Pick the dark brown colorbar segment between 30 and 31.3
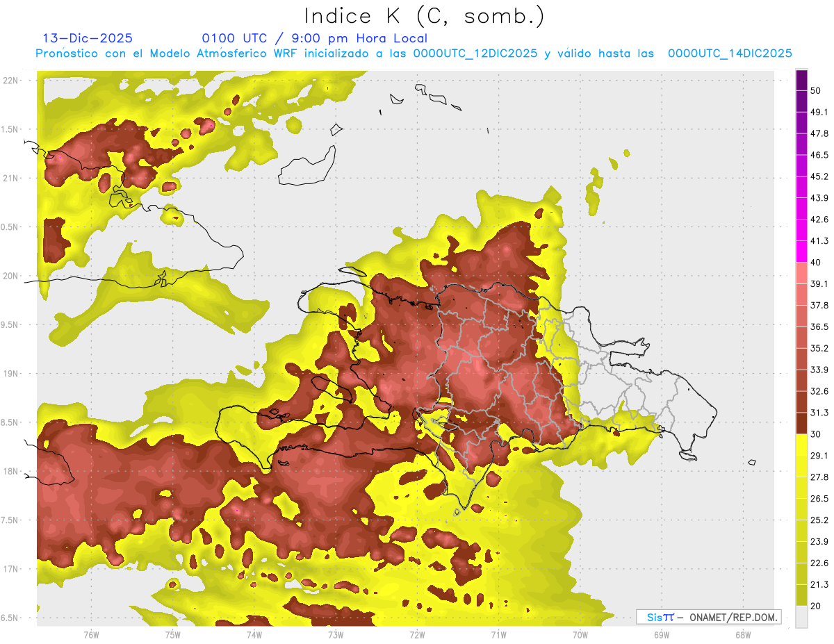Image resolution: width=834 pixels, height=644 pixels. (x=801, y=423)
